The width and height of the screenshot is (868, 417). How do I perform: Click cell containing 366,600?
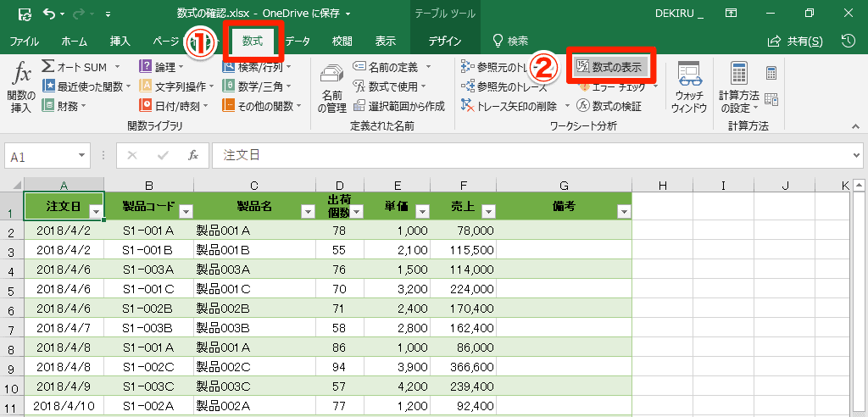pyautogui.click(x=464, y=367)
